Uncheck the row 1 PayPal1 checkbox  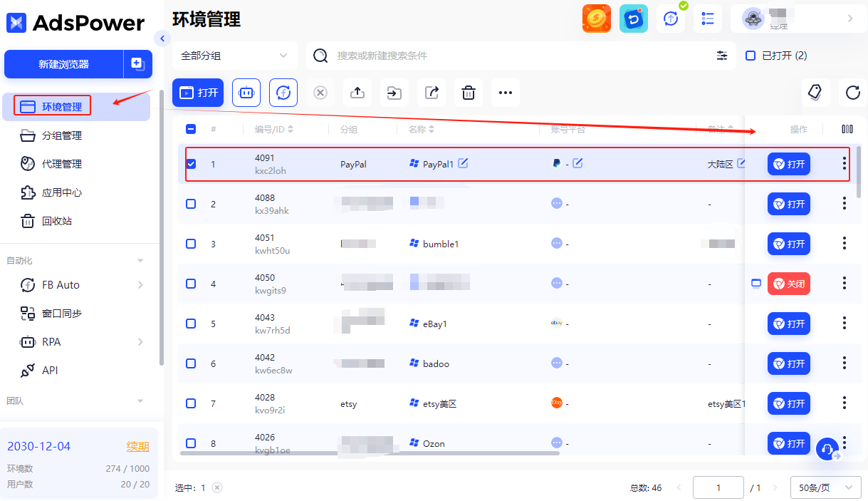[191, 164]
